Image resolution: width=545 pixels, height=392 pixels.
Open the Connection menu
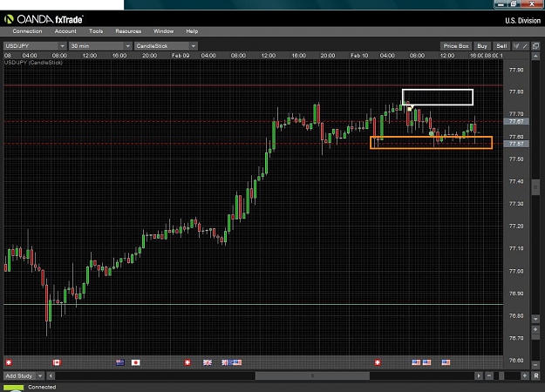27,31
